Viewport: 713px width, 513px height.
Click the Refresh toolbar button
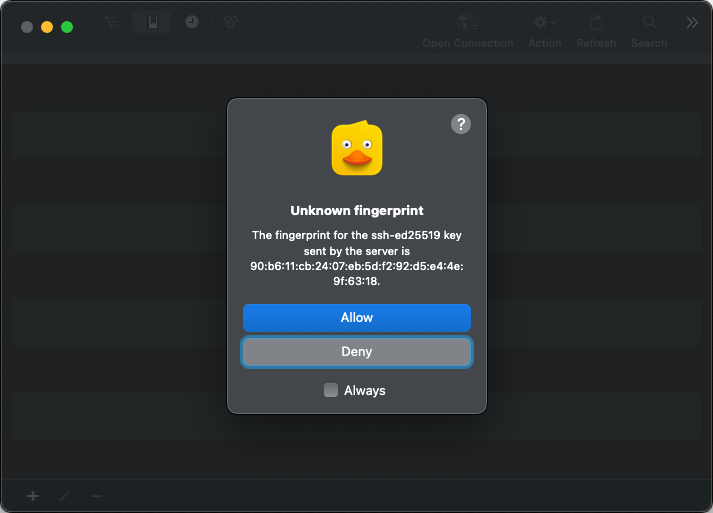pyautogui.click(x=596, y=31)
